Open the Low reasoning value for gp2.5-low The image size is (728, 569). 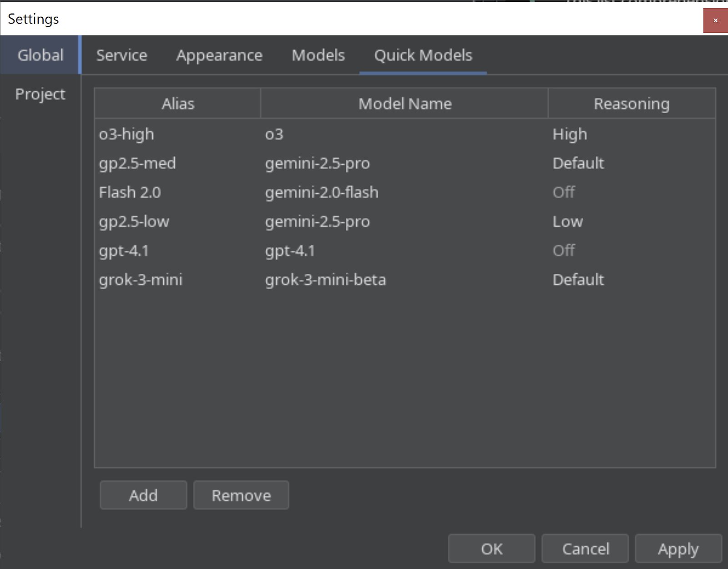632,222
